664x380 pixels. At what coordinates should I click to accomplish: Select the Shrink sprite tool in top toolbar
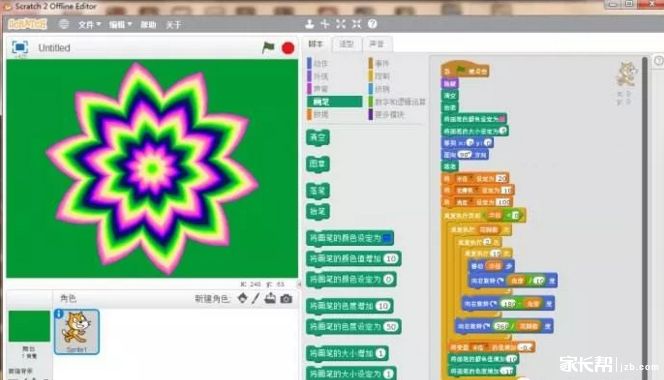(357, 24)
